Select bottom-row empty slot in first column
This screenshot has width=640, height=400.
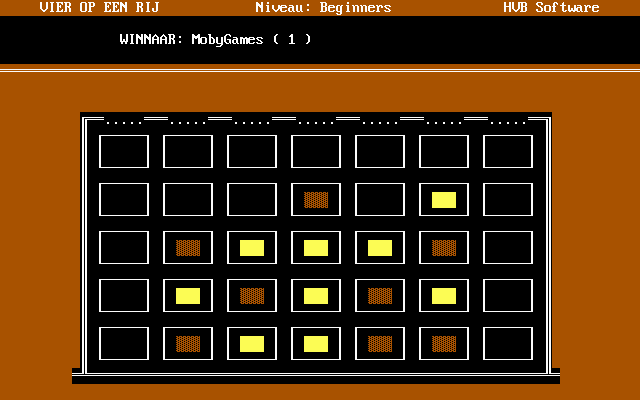coord(124,344)
